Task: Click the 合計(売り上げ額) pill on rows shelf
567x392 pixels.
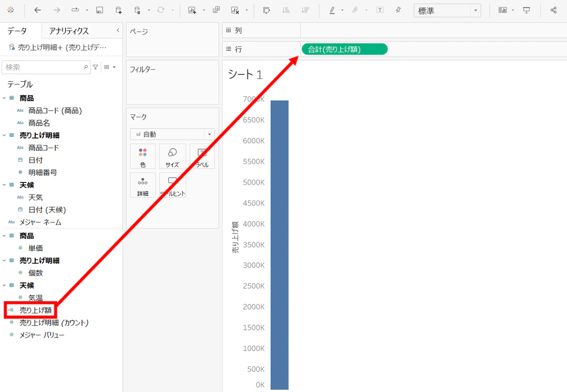Action: [x=344, y=49]
